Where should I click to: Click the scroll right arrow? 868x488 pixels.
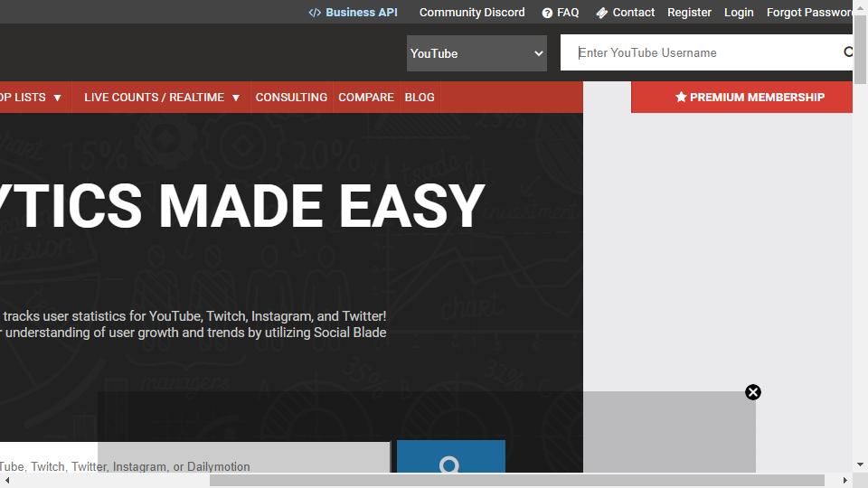845,480
